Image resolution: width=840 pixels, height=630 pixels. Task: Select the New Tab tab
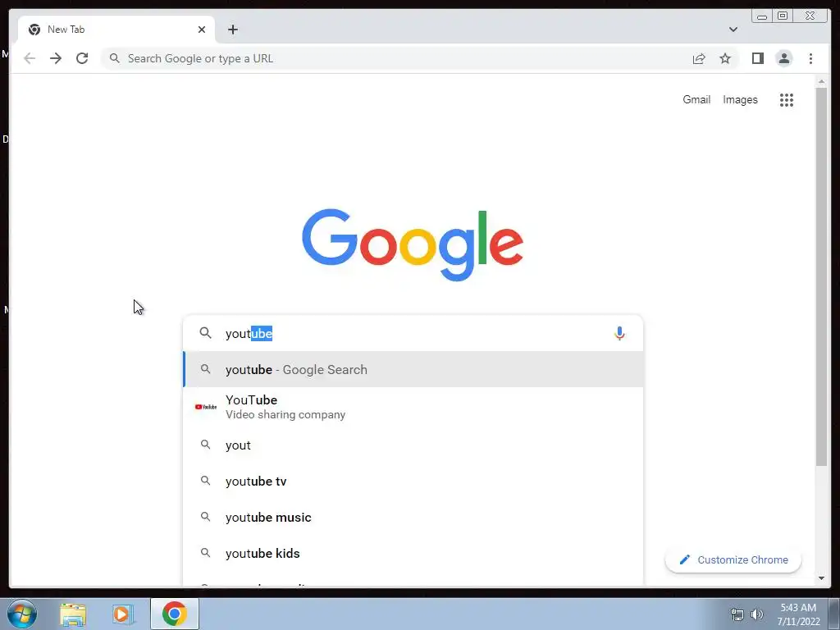tap(116, 30)
